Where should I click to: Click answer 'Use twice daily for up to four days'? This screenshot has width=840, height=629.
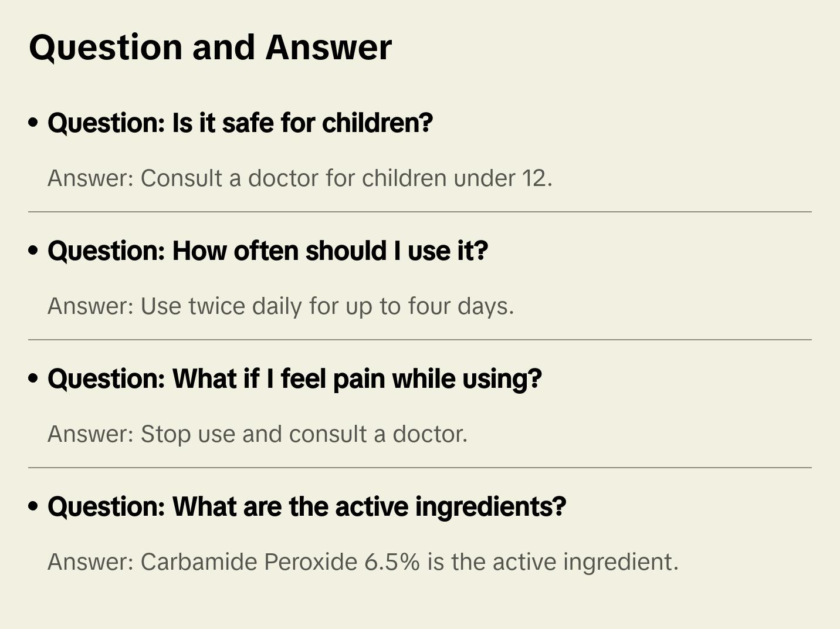point(280,306)
